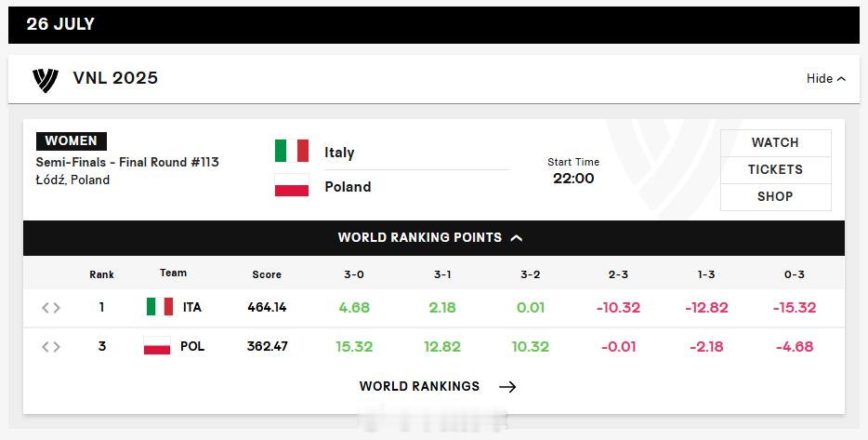Select the WOMEN category tag
The width and height of the screenshot is (868, 440).
coord(72,141)
